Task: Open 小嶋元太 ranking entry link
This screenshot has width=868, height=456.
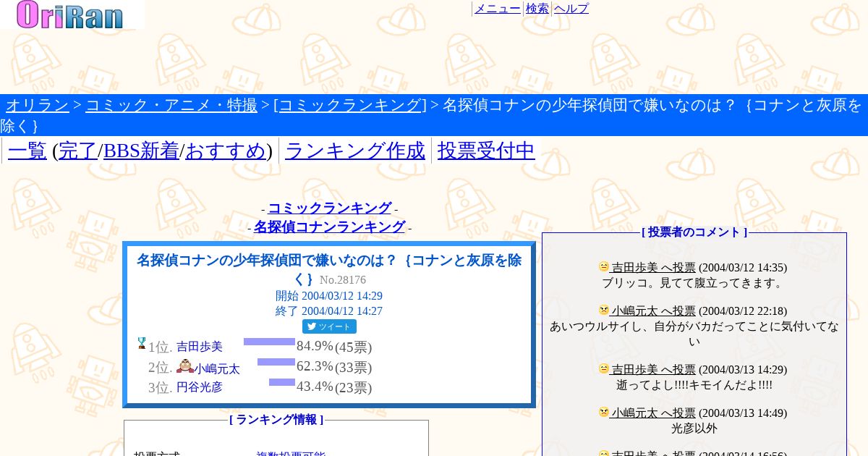Action: click(216, 368)
